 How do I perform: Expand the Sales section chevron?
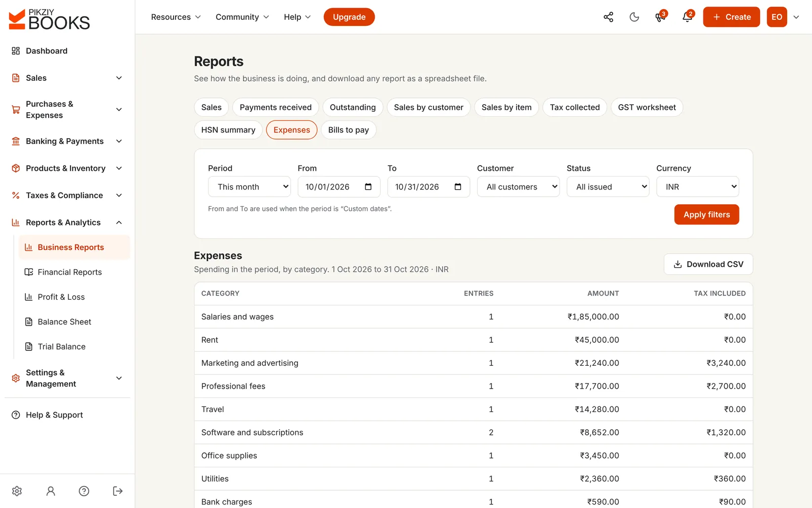click(x=119, y=78)
